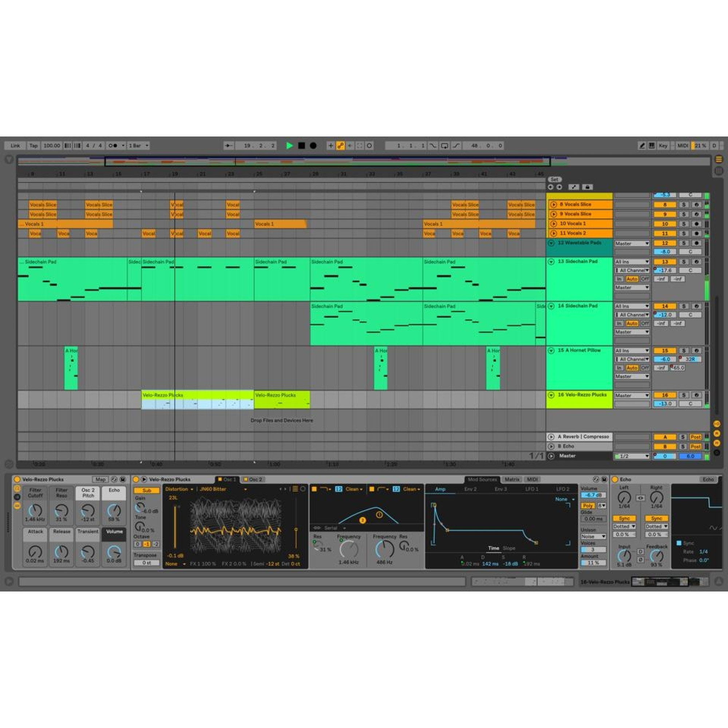
Task: Click the Arrangement Record circle button
Action: click(x=313, y=146)
